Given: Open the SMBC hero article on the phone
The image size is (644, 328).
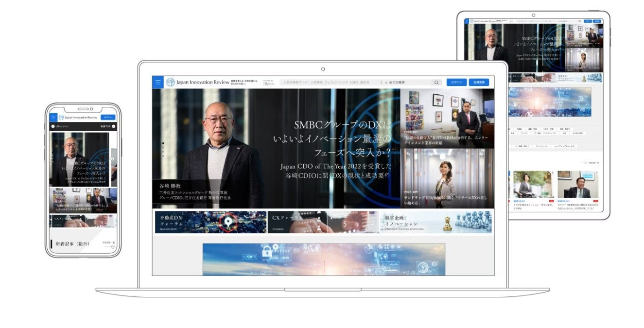Looking at the screenshot, I should [80, 159].
